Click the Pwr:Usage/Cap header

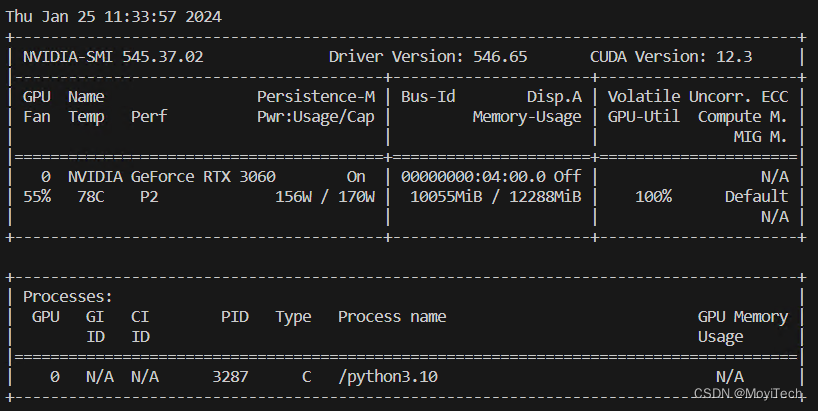[x=316, y=117]
